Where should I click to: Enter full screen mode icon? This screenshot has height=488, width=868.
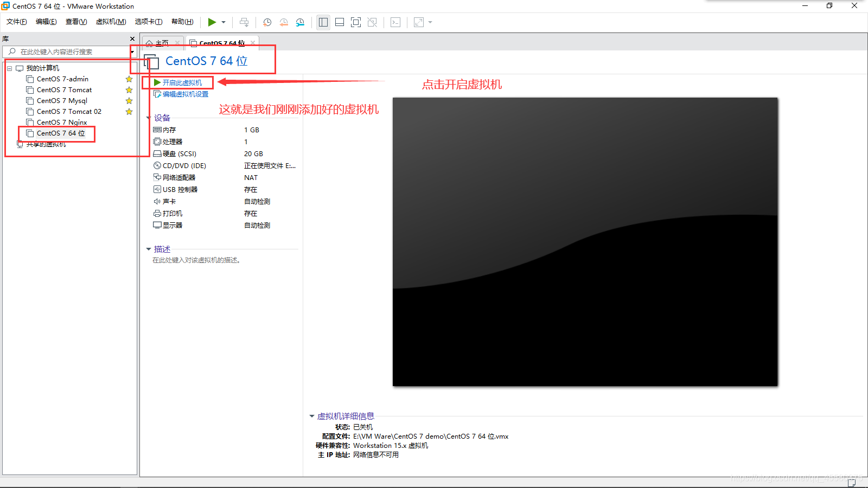(x=356, y=22)
